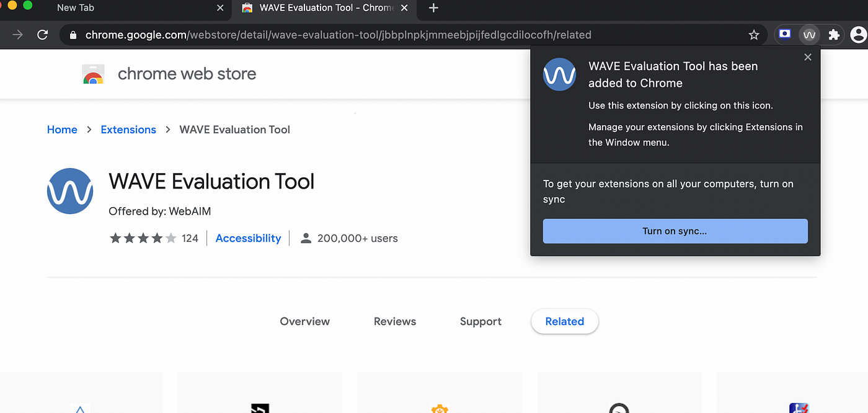Click the screen capture extension icon
868x413 pixels.
pyautogui.click(x=785, y=35)
